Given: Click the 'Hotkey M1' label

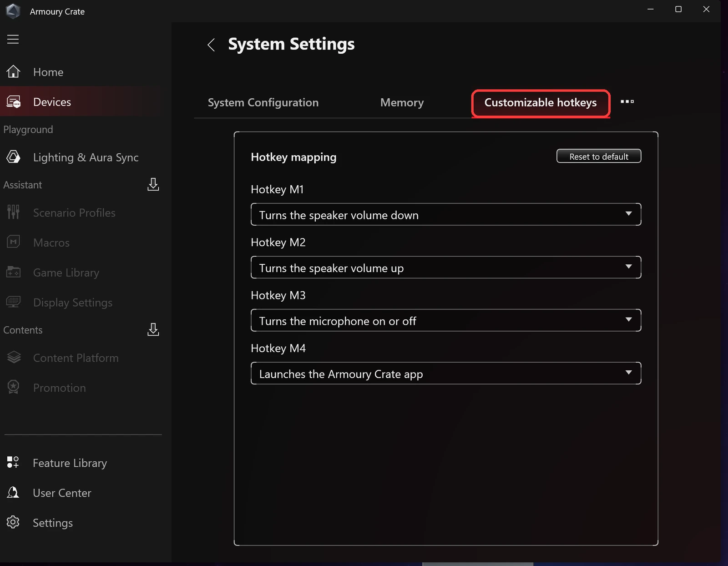Looking at the screenshot, I should click(x=277, y=189).
